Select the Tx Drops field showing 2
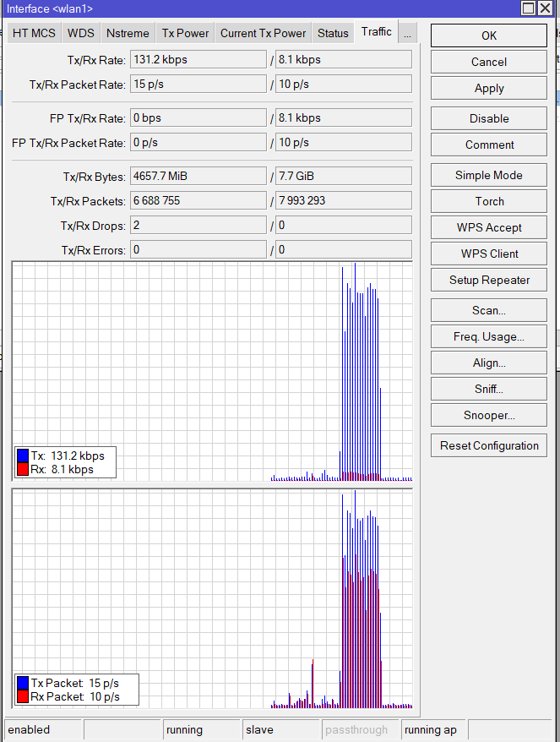The width and height of the screenshot is (560, 742). pyautogui.click(x=198, y=226)
